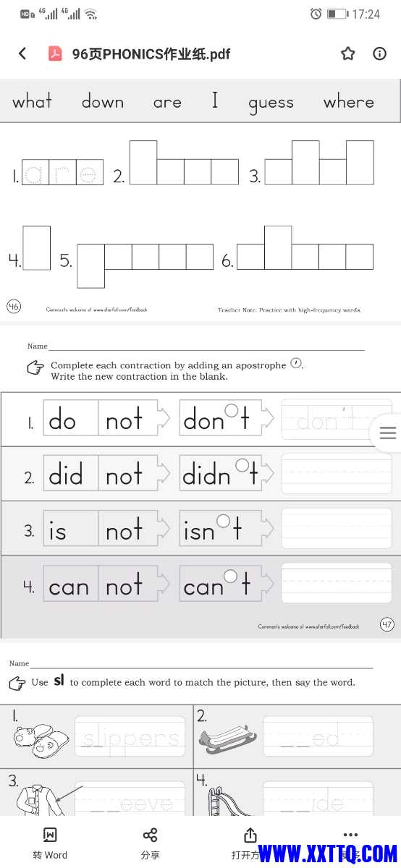This screenshot has width=401, height=868.
Task: Open file info with circled i icon
Action: tap(380, 54)
